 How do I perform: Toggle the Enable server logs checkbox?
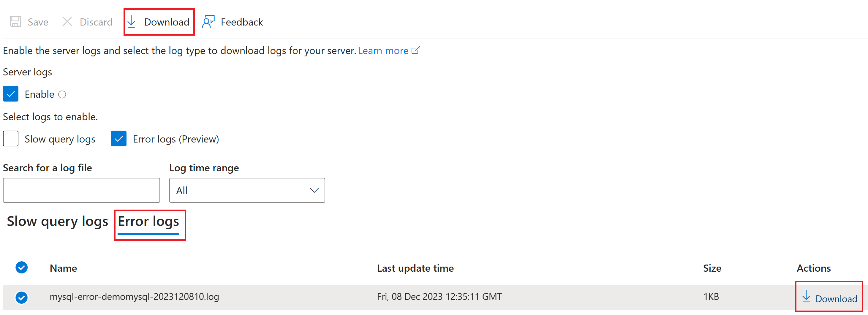(x=11, y=94)
